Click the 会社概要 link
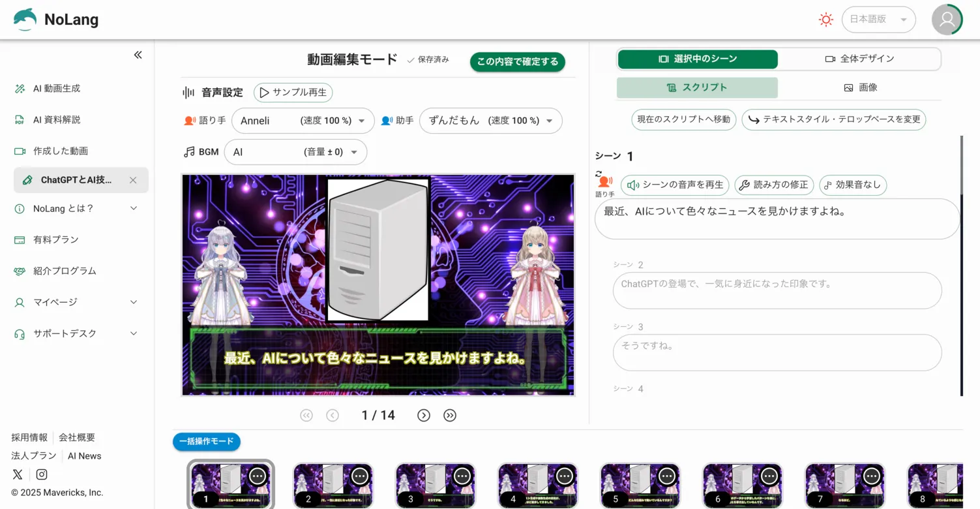The width and height of the screenshot is (980, 509). tap(77, 437)
